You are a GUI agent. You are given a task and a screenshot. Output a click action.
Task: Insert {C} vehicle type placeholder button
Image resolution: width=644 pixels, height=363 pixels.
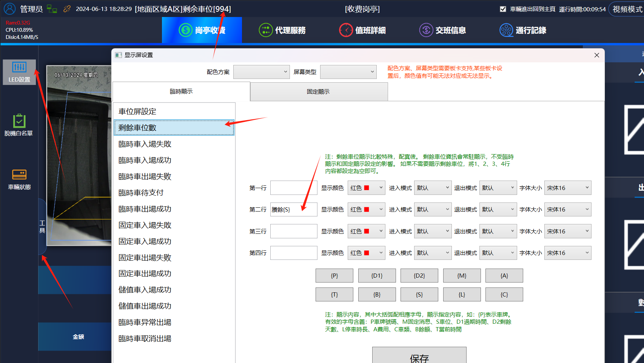(504, 295)
